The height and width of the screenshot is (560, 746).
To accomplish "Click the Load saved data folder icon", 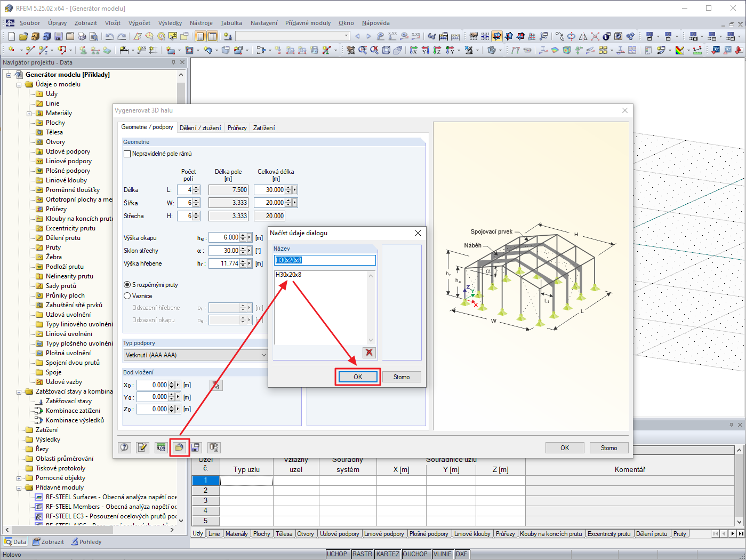I will click(179, 447).
